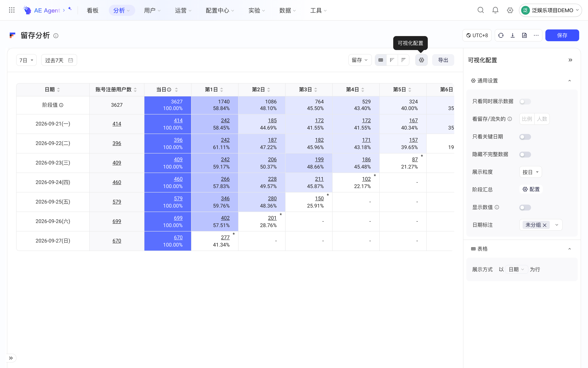Open the notifications bell icon
The image size is (588, 368).
point(495,10)
